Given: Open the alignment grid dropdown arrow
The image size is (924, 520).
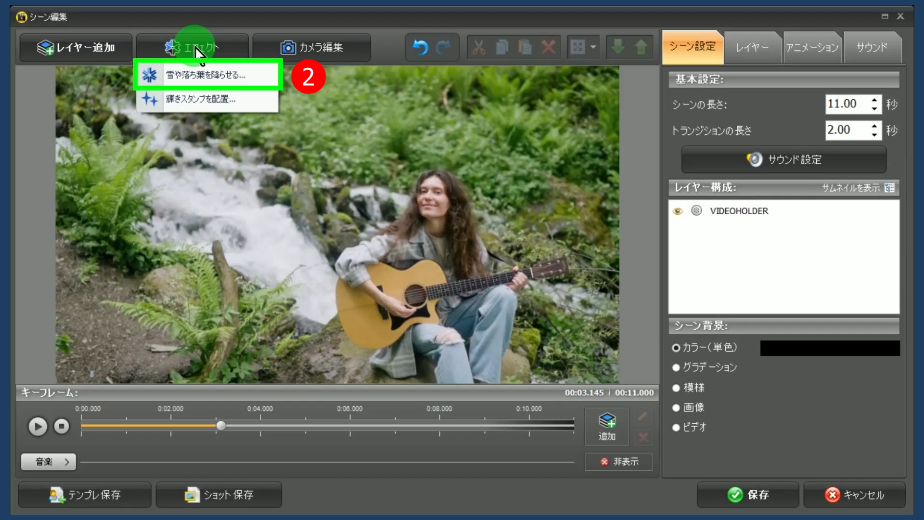Looking at the screenshot, I should point(594,47).
